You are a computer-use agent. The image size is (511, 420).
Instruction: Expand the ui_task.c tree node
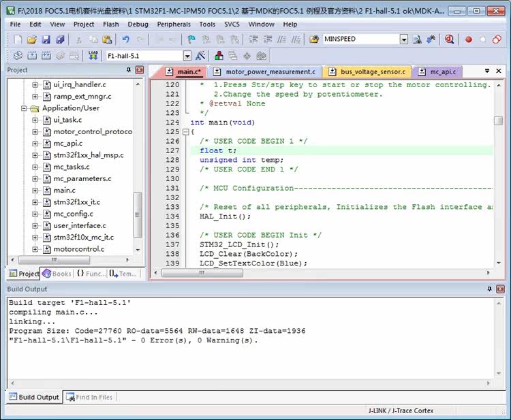[x=35, y=120]
